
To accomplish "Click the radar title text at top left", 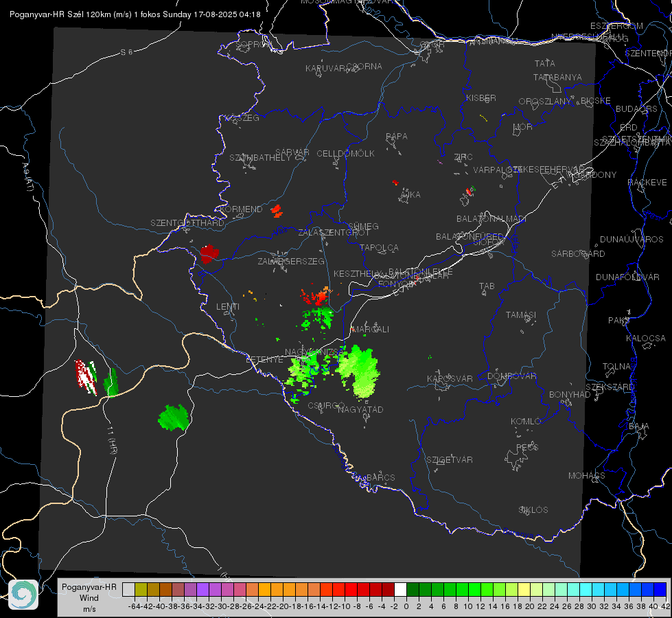I will point(135,14).
